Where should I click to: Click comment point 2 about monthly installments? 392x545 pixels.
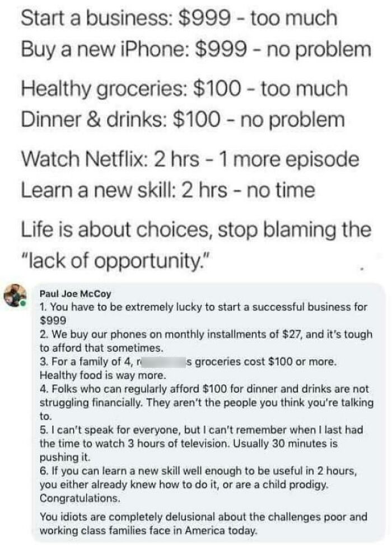pos(206,341)
